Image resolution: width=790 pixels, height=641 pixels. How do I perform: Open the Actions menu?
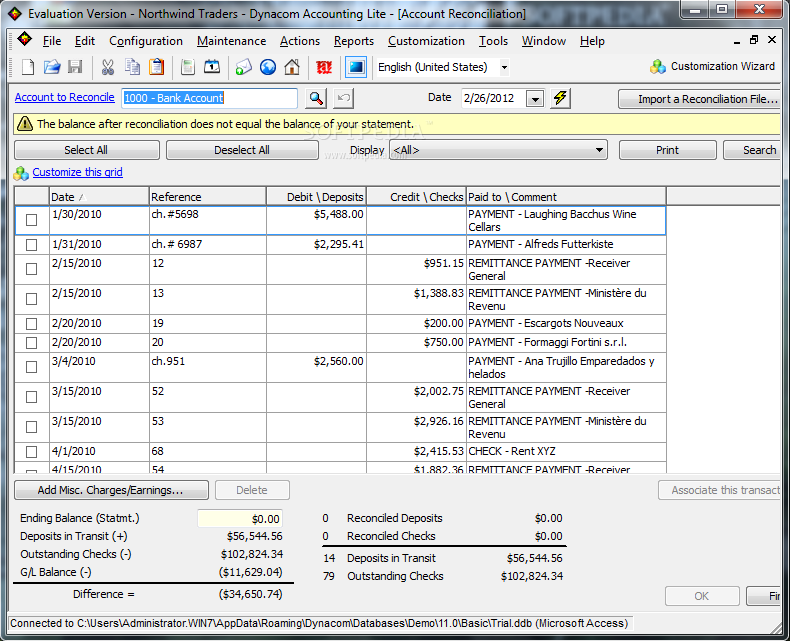click(300, 41)
